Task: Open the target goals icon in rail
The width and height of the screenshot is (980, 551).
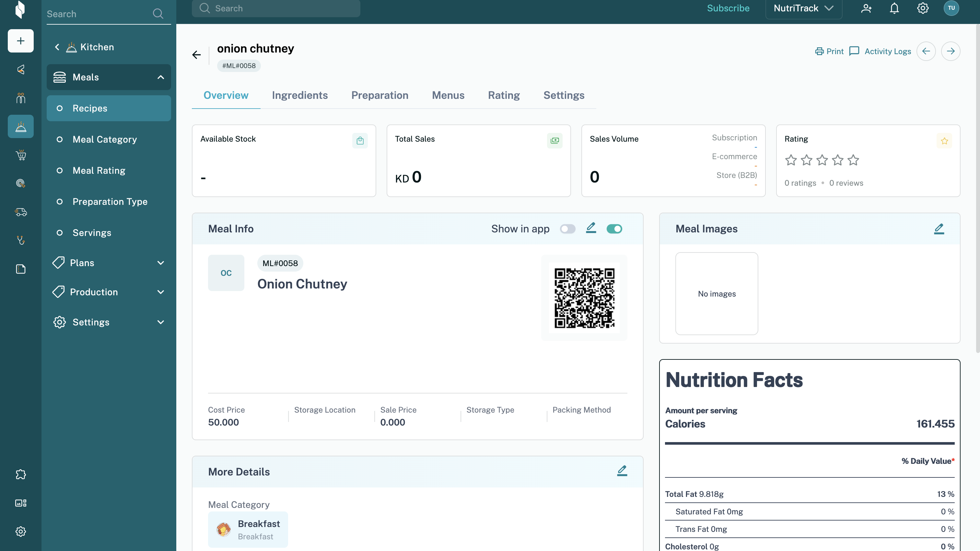Action: pyautogui.click(x=20, y=183)
